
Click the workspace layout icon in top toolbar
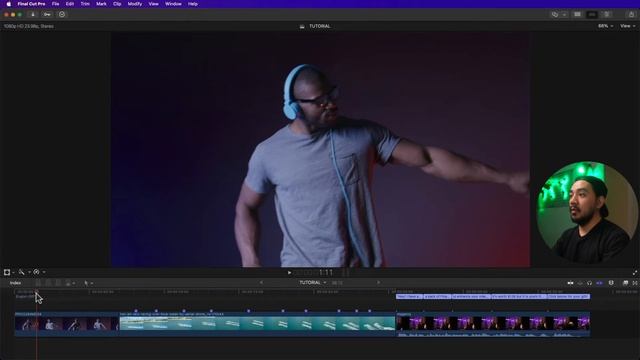(x=555, y=15)
